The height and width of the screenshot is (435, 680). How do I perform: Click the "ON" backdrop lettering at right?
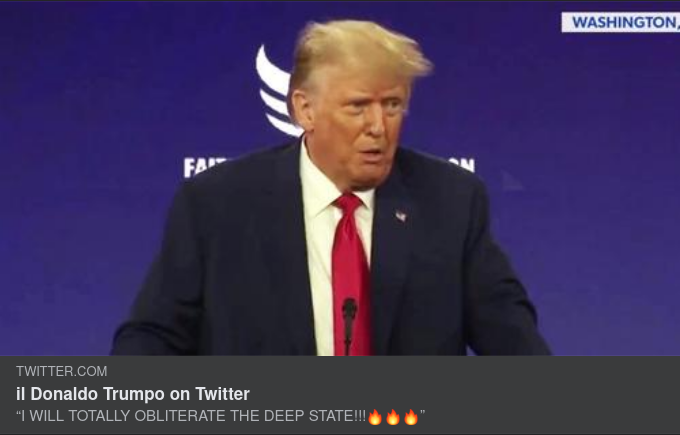point(461,164)
